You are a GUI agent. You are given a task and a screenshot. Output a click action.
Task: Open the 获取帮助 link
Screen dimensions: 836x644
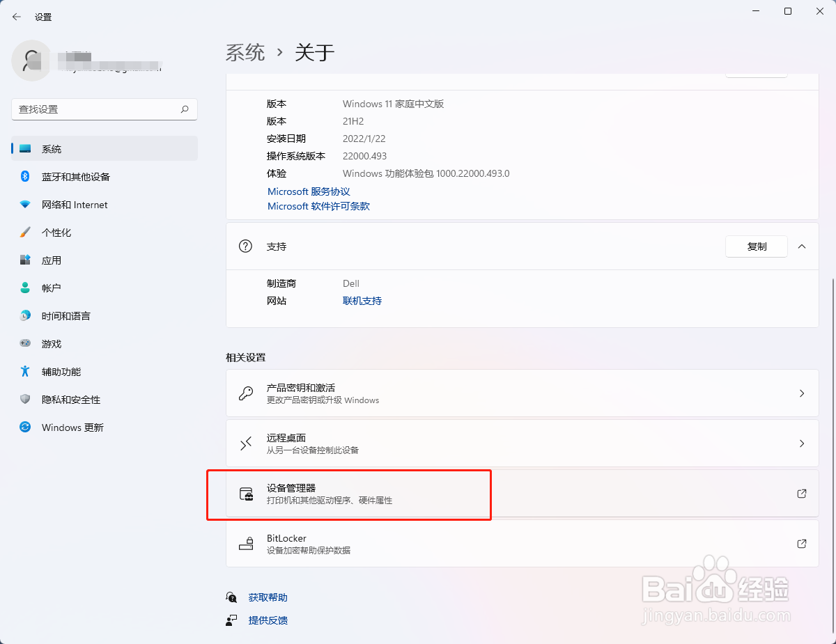click(268, 597)
